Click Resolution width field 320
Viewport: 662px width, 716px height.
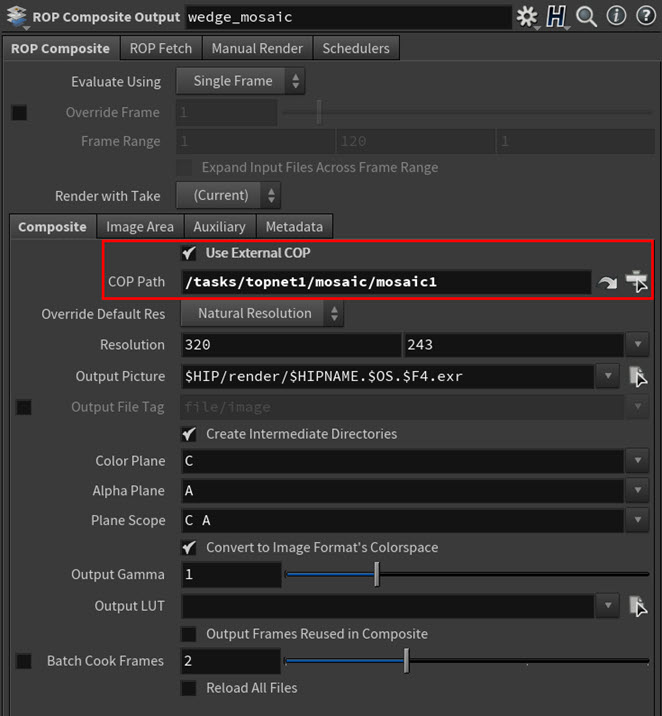coord(291,345)
